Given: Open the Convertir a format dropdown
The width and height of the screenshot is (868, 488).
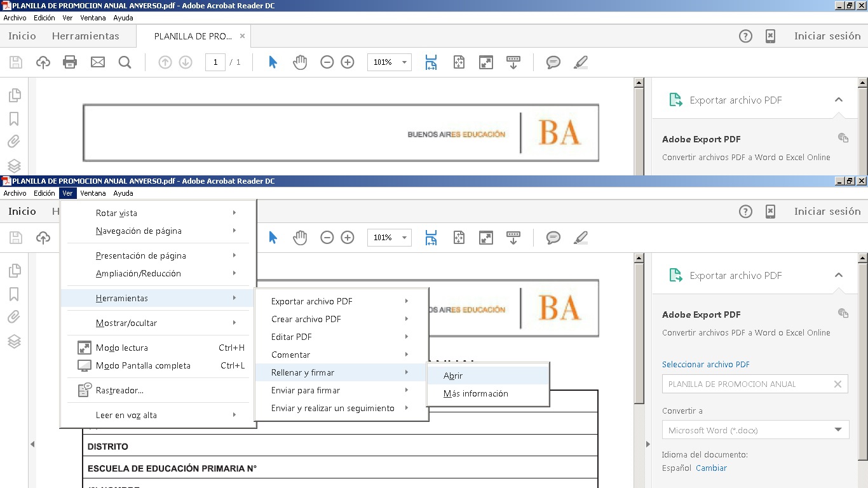Looking at the screenshot, I should point(755,430).
